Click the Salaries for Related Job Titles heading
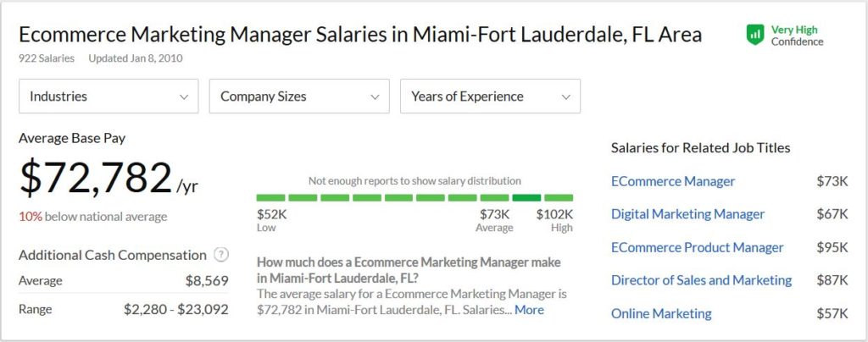 click(x=700, y=148)
